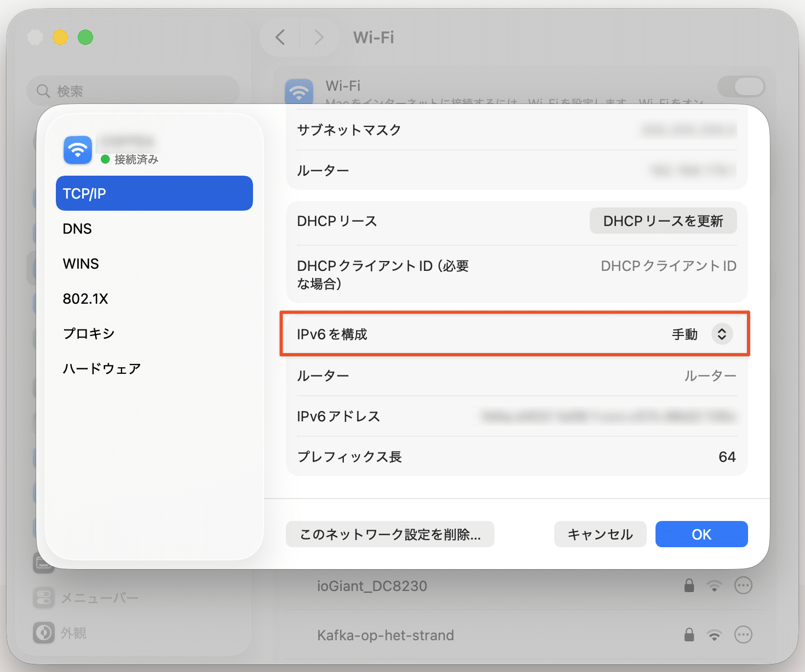Open more options for ioGiant_DC8230 network
This screenshot has height=672, width=805.
[743, 586]
